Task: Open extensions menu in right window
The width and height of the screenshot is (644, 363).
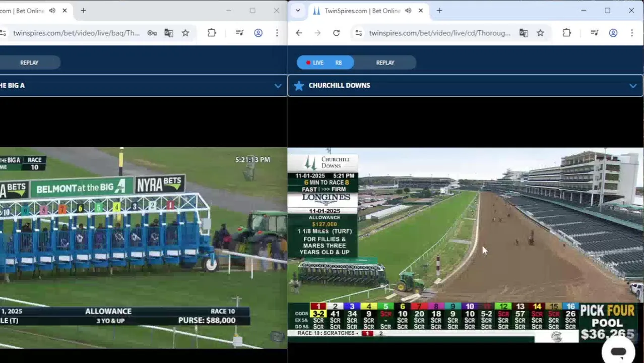Action: coord(566,33)
